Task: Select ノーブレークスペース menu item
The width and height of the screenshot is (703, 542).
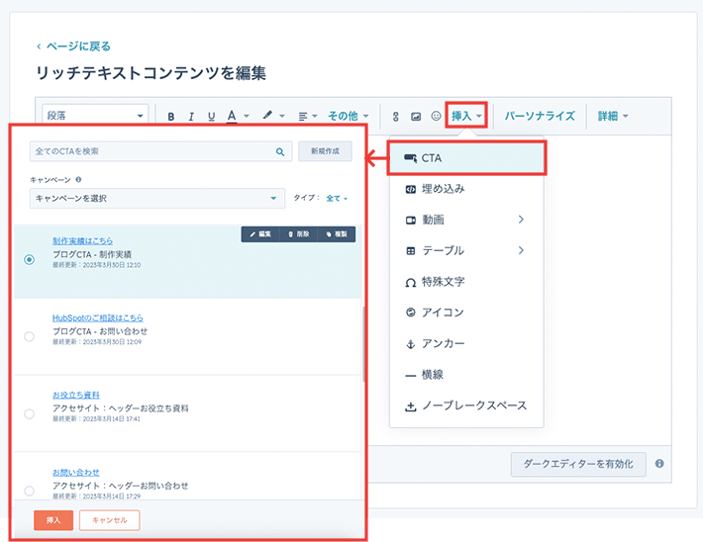Action: [467, 406]
